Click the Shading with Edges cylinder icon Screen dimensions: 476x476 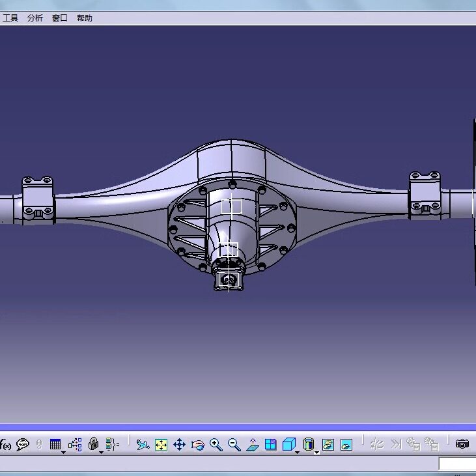pyautogui.click(x=309, y=445)
